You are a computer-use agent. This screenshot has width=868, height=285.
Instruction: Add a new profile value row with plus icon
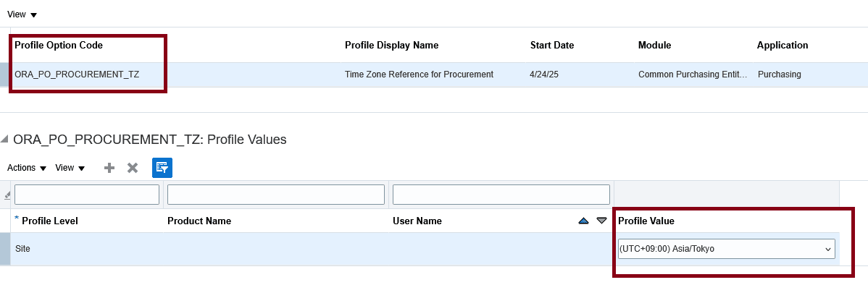[x=109, y=168]
